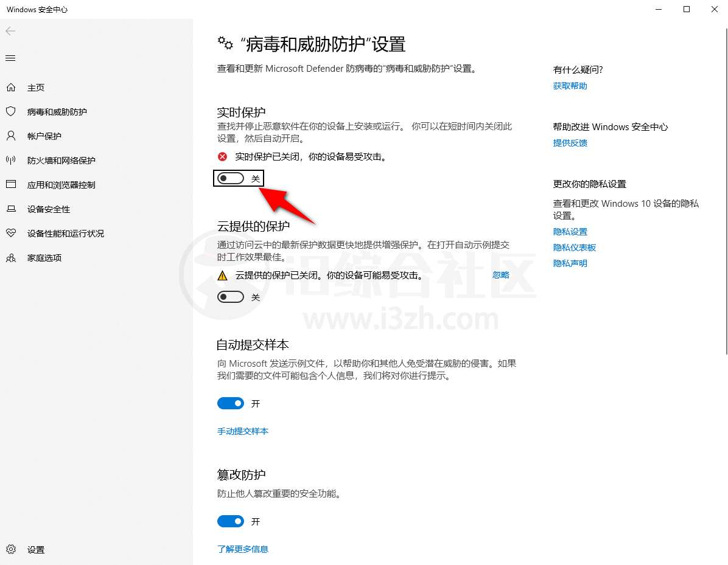The height and width of the screenshot is (565, 728).
Task: Click the yellow warning triangle icon
Action: (222, 276)
